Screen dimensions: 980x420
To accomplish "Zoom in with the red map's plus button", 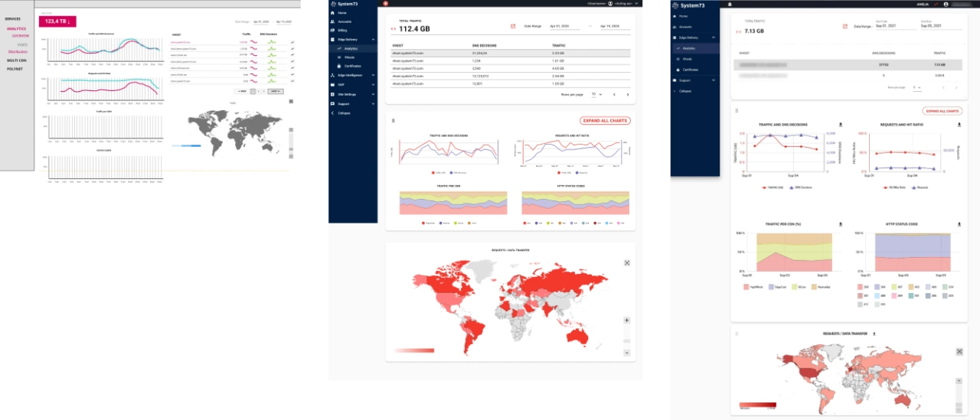I will (626, 321).
